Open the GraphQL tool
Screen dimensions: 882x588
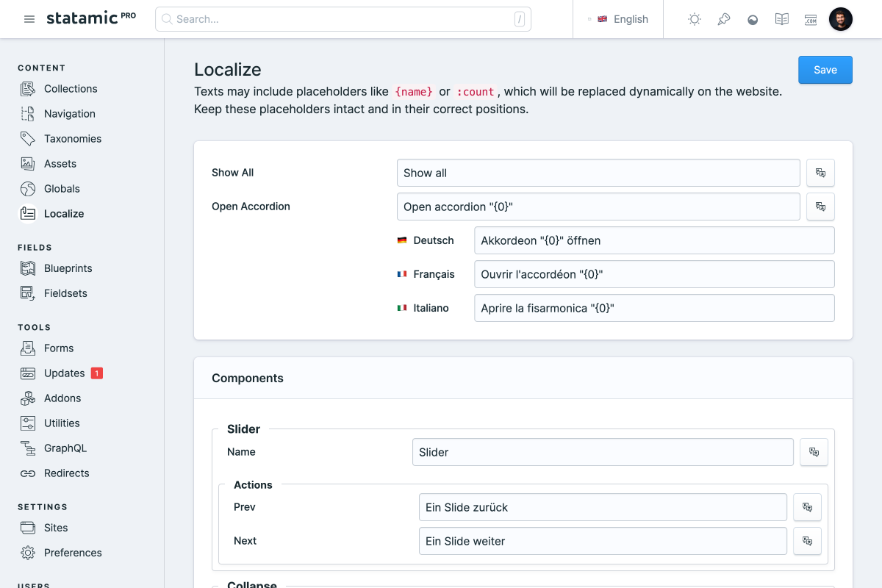tap(65, 448)
